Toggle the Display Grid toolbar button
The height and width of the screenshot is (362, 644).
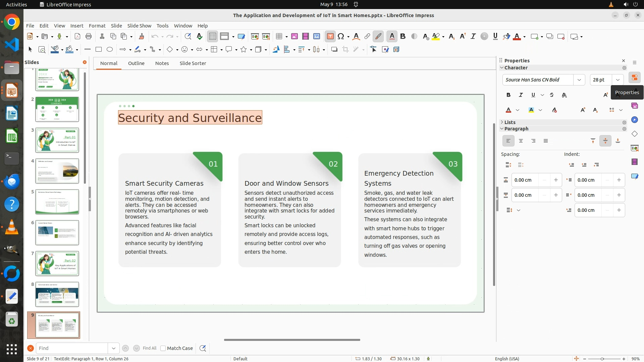[213, 37]
